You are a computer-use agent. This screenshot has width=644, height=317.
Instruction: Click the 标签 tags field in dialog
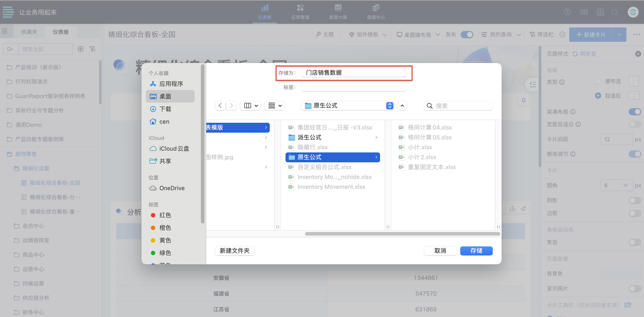click(354, 87)
